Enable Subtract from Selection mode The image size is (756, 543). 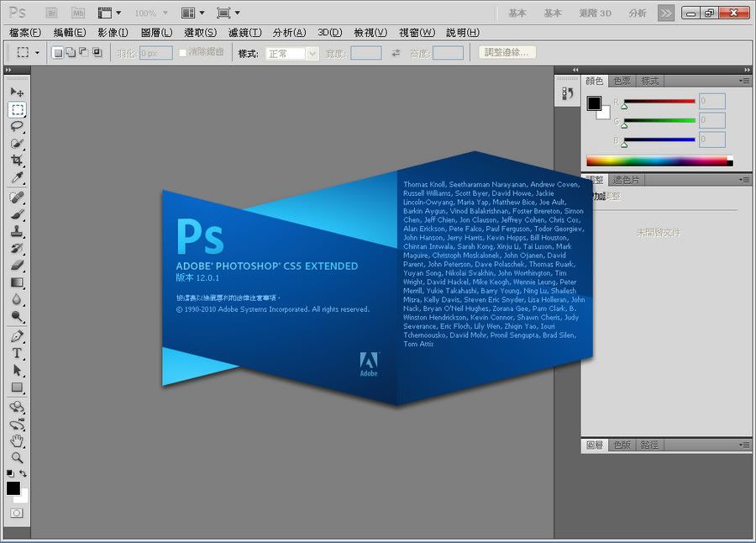[84, 53]
